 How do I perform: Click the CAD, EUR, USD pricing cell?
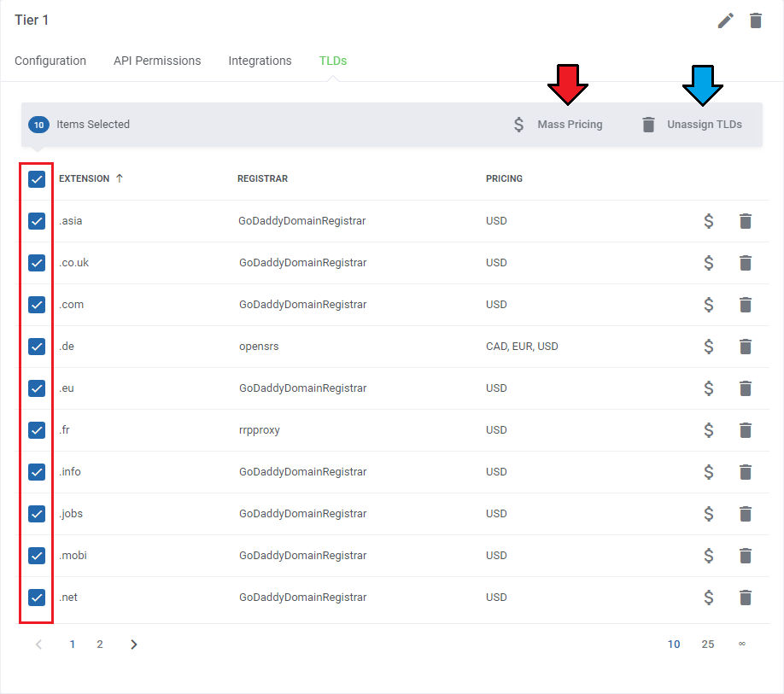coord(522,347)
